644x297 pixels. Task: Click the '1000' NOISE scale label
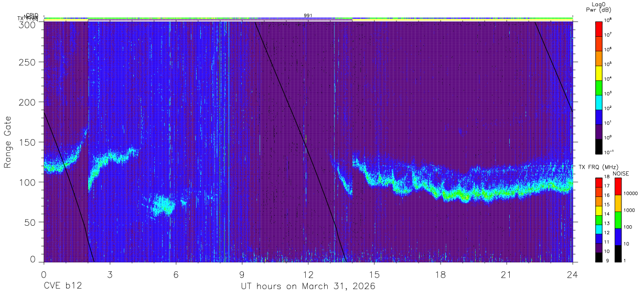point(628,210)
